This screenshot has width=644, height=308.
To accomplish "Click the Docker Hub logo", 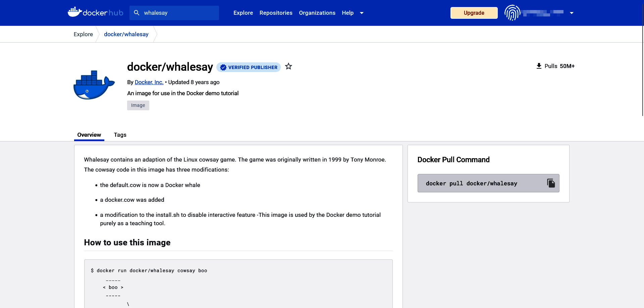I will pyautogui.click(x=96, y=13).
